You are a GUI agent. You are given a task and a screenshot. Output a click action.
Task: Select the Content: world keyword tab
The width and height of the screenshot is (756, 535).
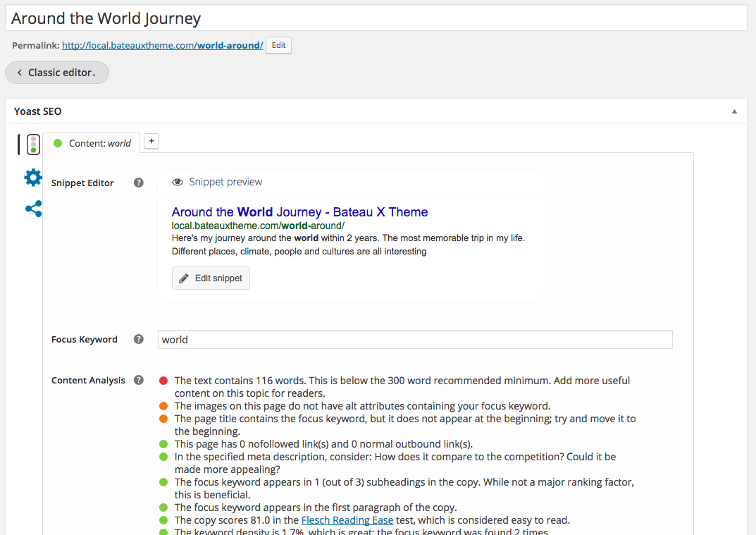(x=92, y=143)
